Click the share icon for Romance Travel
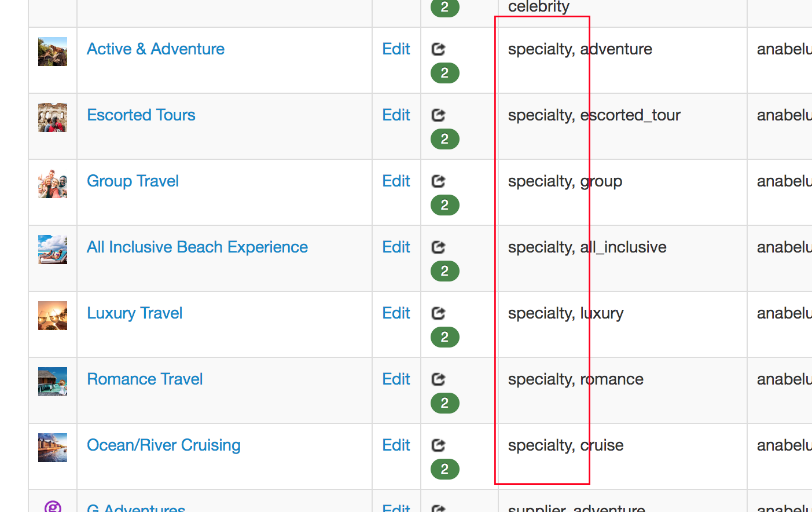812x512 pixels. point(438,379)
